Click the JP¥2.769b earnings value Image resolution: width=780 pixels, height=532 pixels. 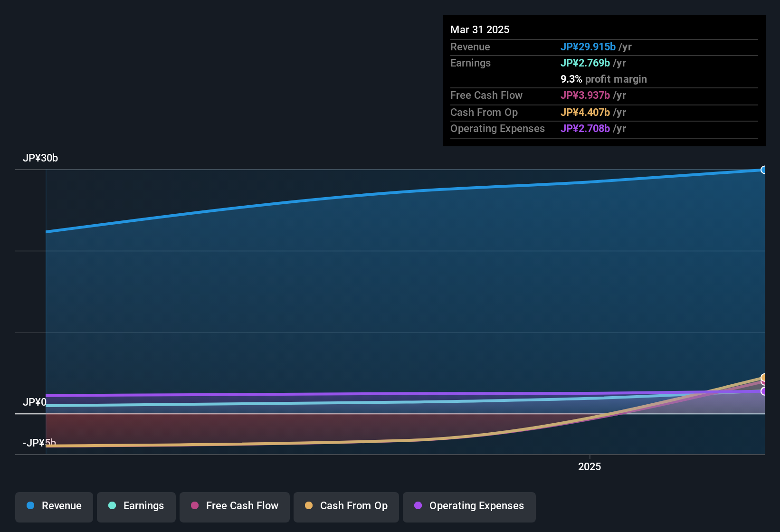[x=585, y=63]
